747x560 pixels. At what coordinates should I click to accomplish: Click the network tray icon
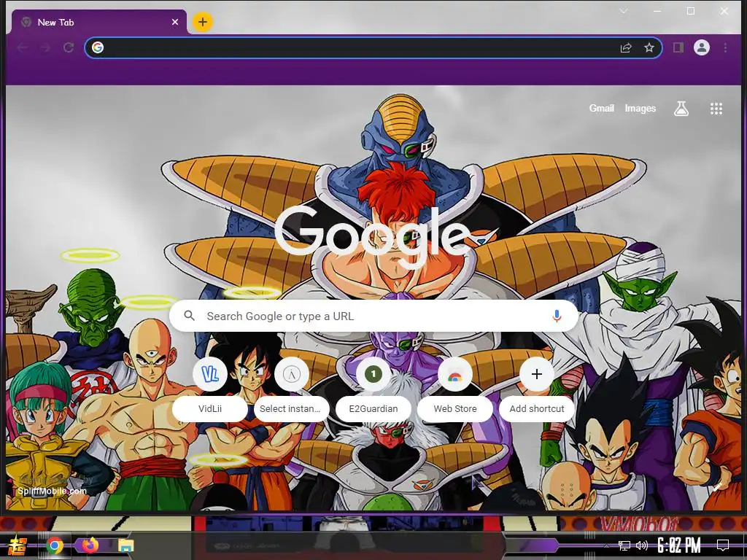pyautogui.click(x=624, y=545)
